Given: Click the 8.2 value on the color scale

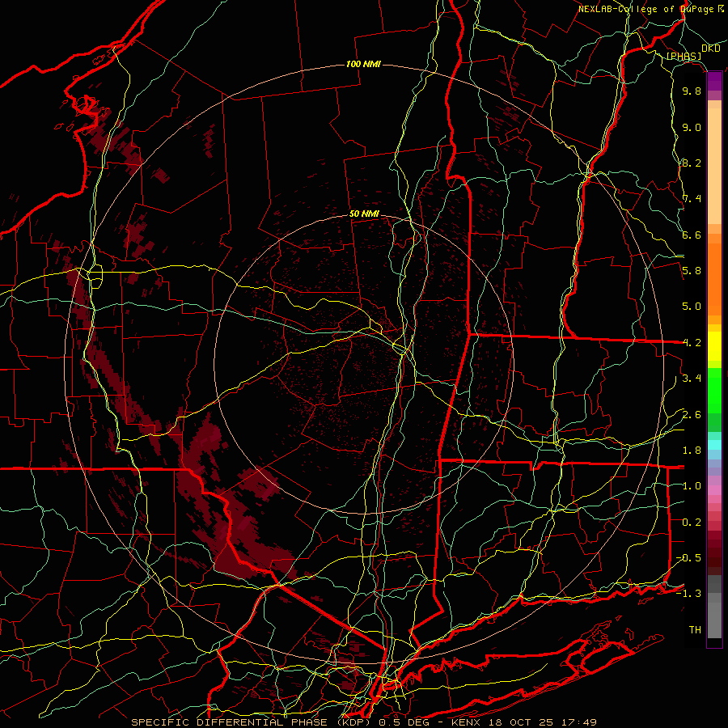Looking at the screenshot, I should (x=692, y=163).
